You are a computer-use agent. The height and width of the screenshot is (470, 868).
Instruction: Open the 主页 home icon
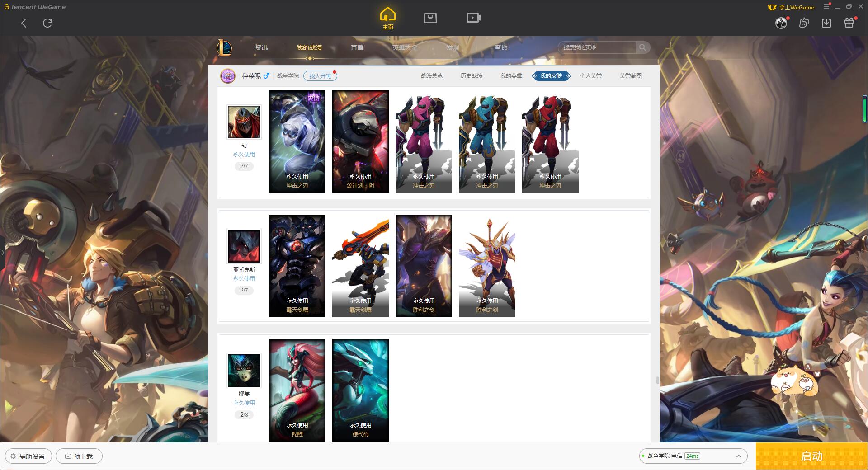coord(387,19)
